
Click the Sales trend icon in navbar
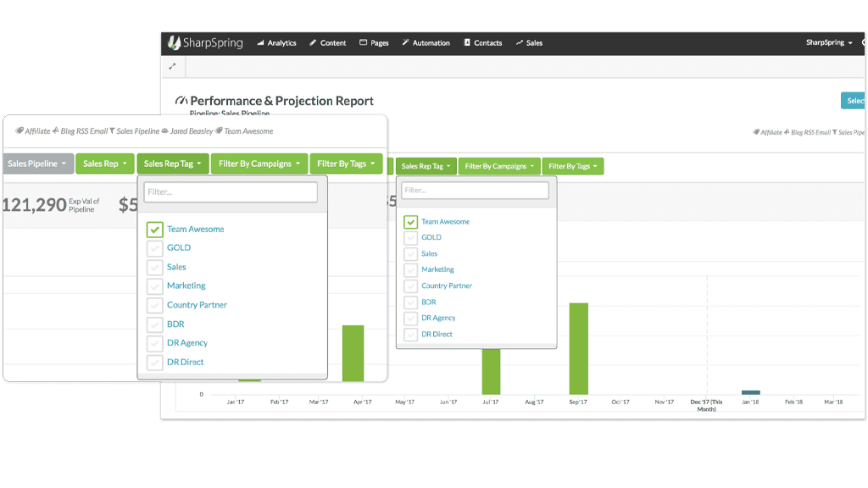520,42
